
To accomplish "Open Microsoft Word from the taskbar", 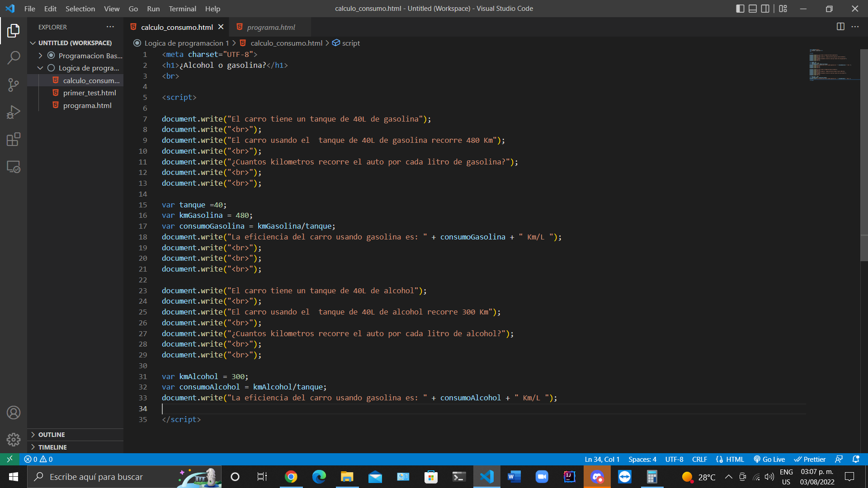I will click(x=514, y=477).
